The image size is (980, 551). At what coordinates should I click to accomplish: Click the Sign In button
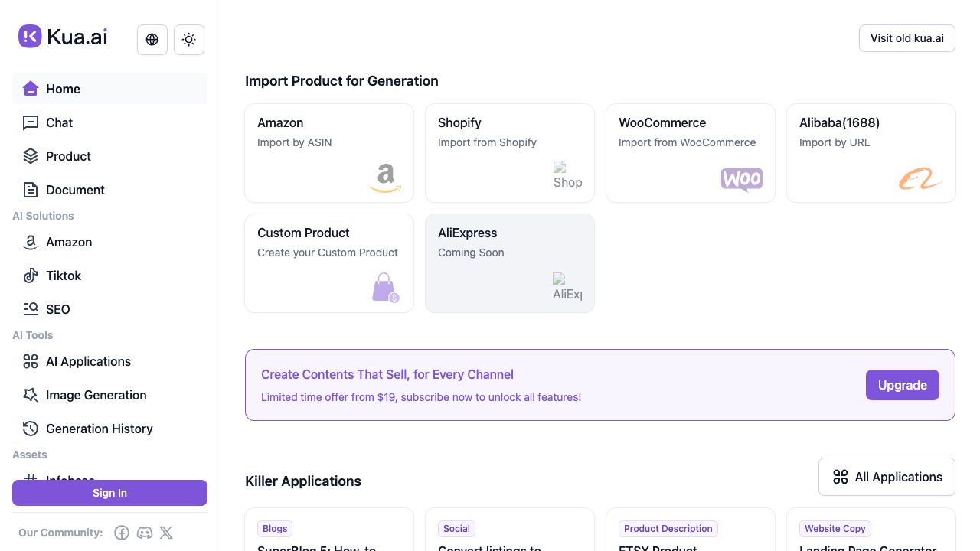coord(109,493)
